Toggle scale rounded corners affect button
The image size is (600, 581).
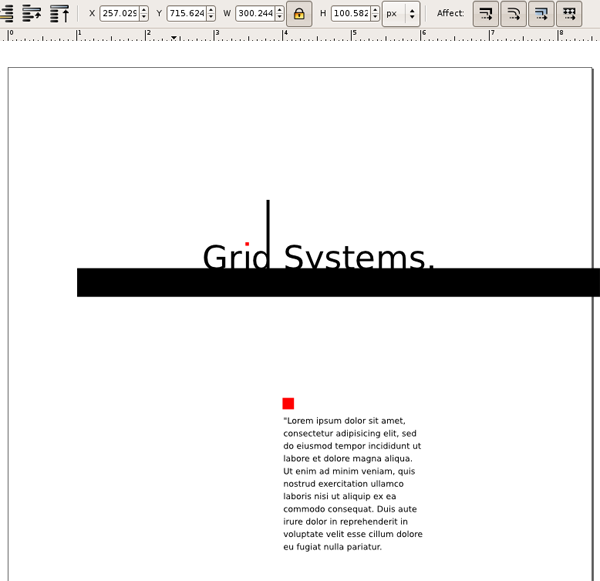pyautogui.click(x=513, y=14)
